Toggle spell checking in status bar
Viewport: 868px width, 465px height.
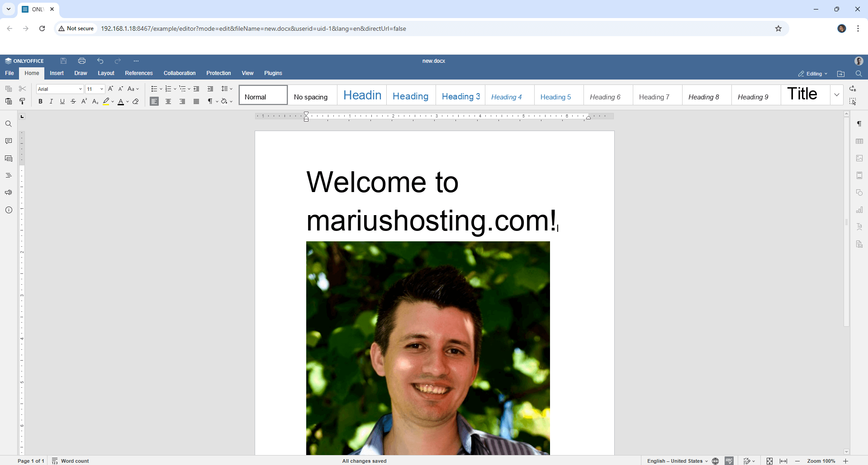(x=729, y=461)
